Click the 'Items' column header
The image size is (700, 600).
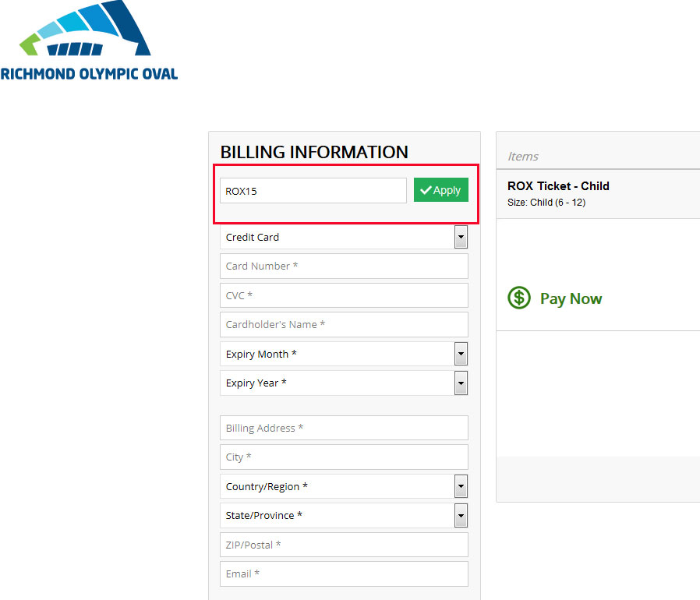click(x=523, y=157)
